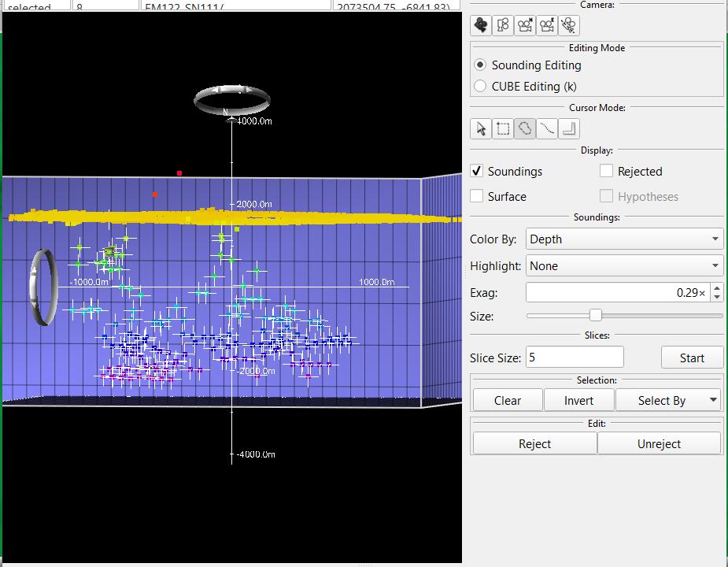Decrease Exag value with down arrow
The height and width of the screenshot is (567, 728).
[717, 297]
